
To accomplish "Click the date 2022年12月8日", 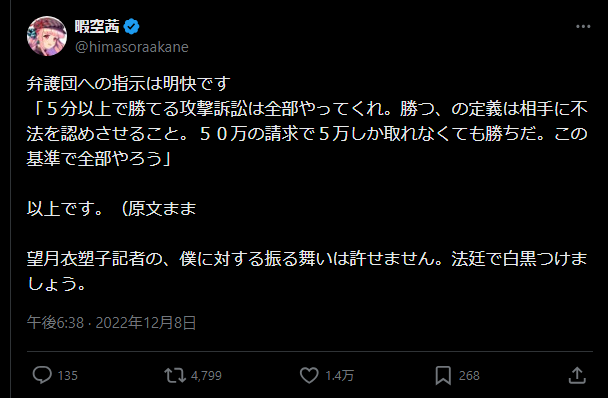I will pos(146,323).
